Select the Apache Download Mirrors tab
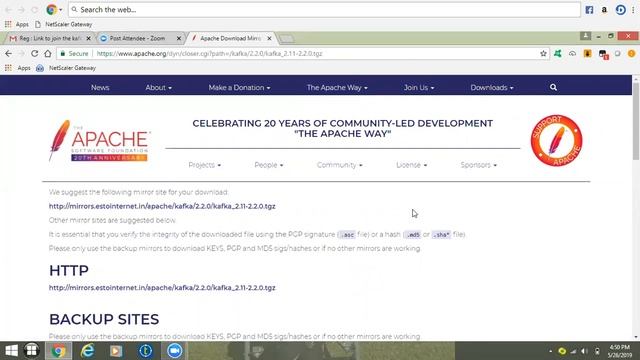Image resolution: width=640 pixels, height=360 pixels. (x=230, y=38)
